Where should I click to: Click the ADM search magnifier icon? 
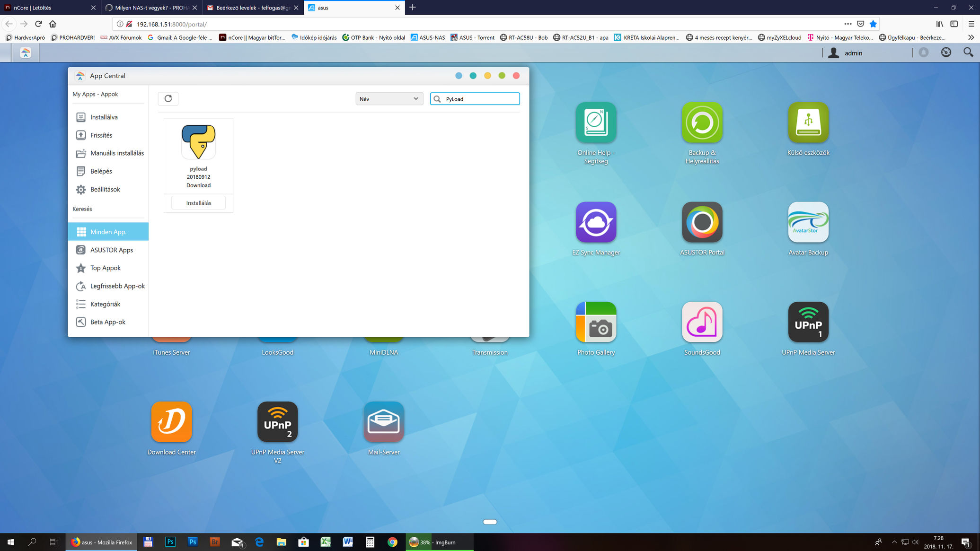point(968,52)
